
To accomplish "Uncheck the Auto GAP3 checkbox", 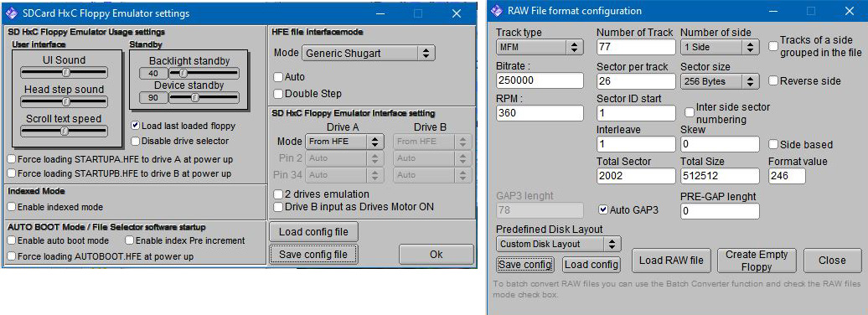I will pyautogui.click(x=603, y=209).
